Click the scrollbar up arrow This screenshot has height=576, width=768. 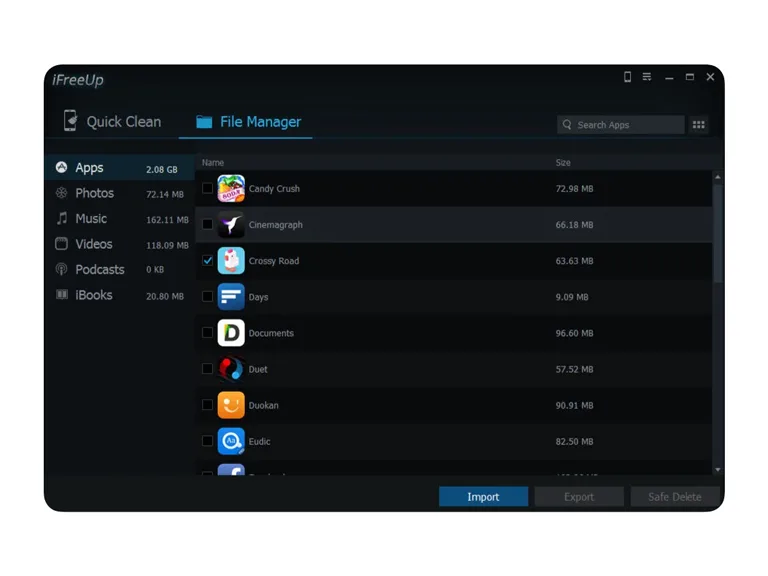tap(718, 177)
